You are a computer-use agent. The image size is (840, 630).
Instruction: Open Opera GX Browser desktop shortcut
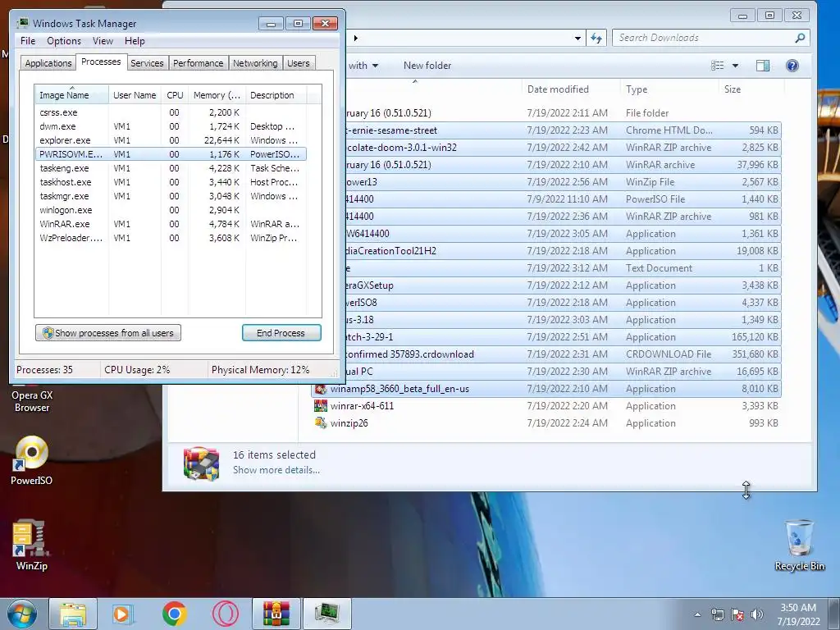coord(32,399)
